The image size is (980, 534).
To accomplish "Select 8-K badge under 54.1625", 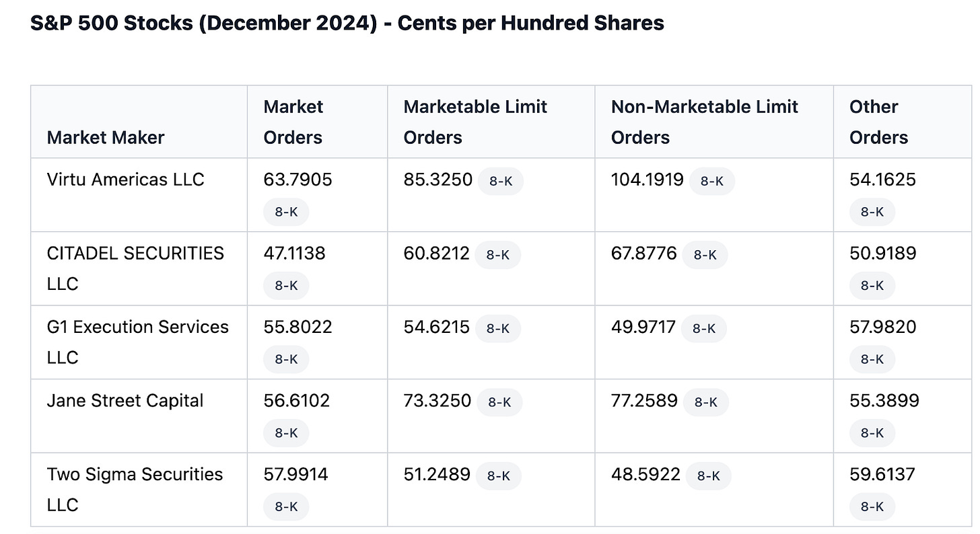I will pos(872,212).
